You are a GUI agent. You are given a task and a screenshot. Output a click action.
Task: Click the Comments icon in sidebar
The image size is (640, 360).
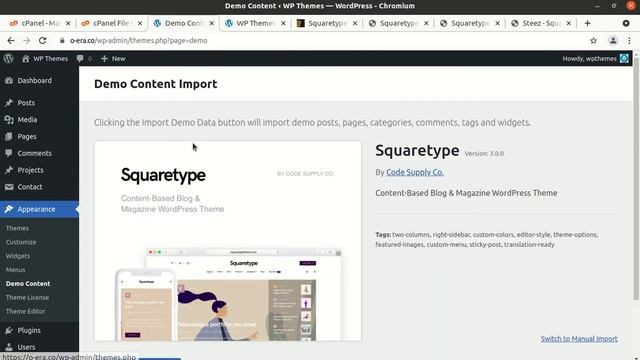9,153
